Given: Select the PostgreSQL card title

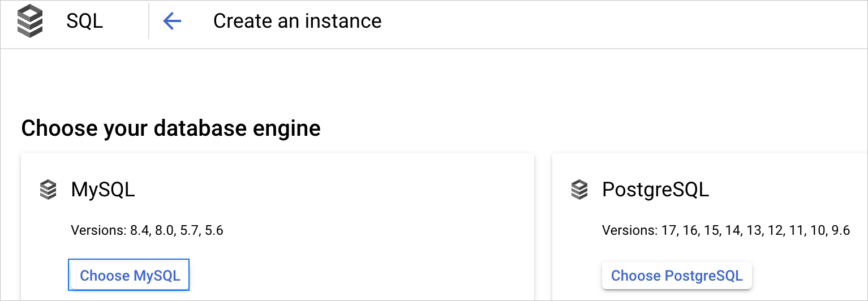Looking at the screenshot, I should tap(655, 190).
